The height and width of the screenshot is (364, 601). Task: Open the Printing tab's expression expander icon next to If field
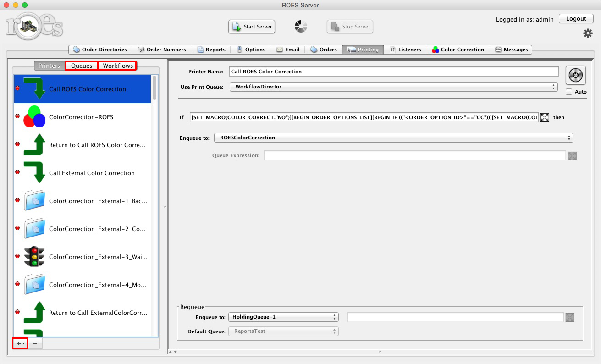tap(545, 117)
